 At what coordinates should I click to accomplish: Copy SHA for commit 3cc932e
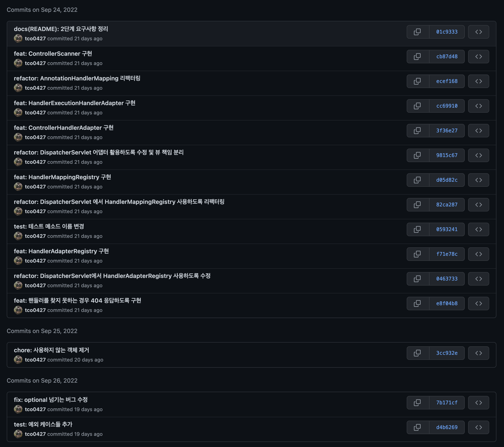pos(417,353)
